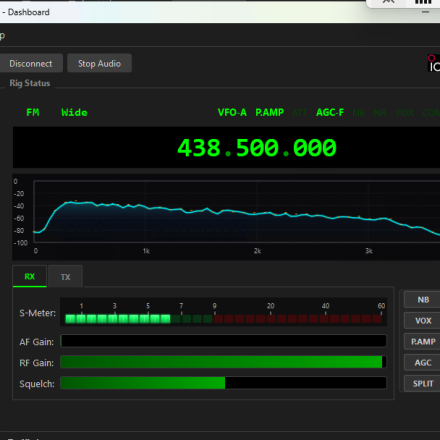Cycle the AGC button
Image resolution: width=440 pixels, height=440 pixels.
tap(423, 363)
